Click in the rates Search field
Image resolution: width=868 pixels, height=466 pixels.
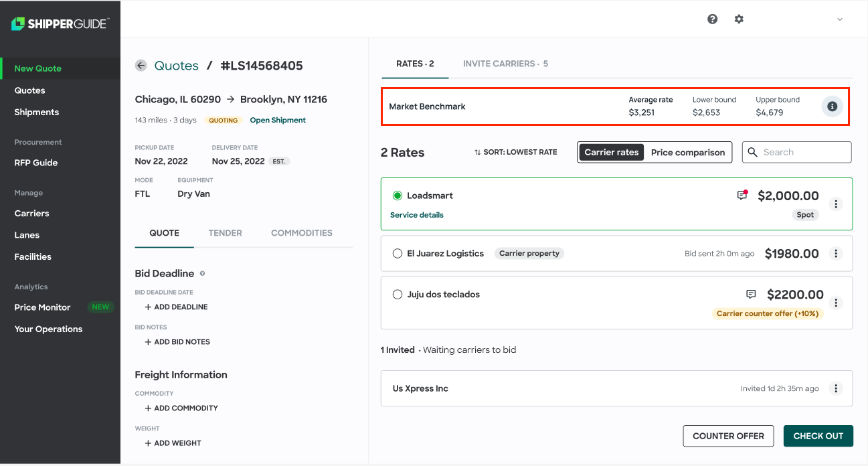[x=797, y=152]
